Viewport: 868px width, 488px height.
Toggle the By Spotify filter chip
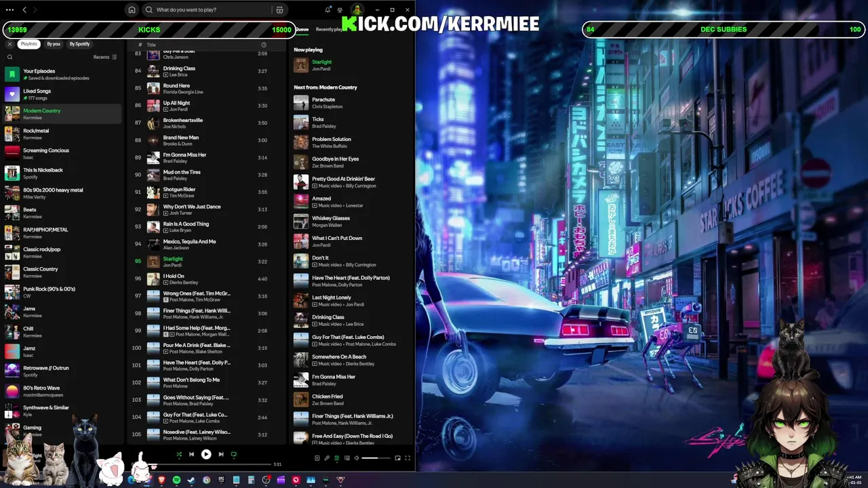coord(79,44)
